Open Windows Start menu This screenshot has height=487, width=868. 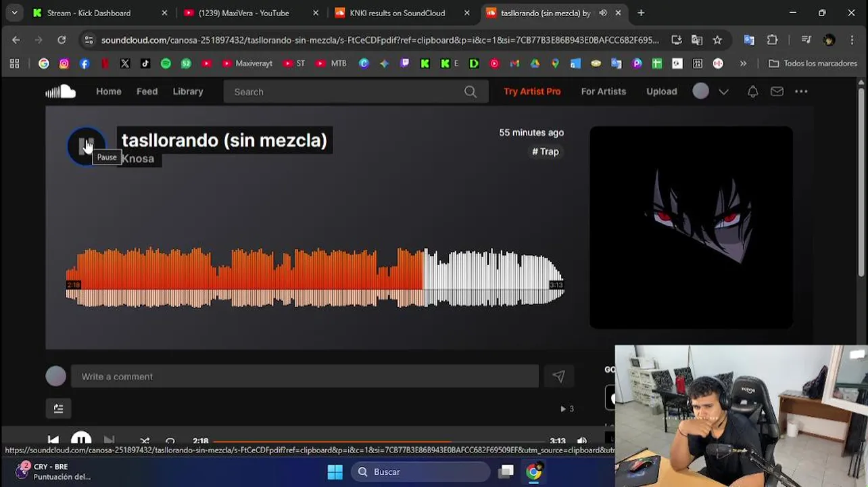point(335,472)
